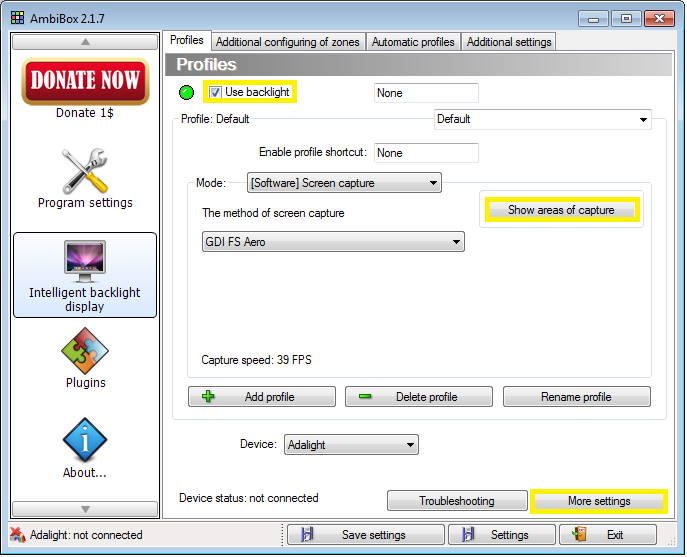Click Show areas of capture button
This screenshot has height=557, width=687.
click(561, 210)
